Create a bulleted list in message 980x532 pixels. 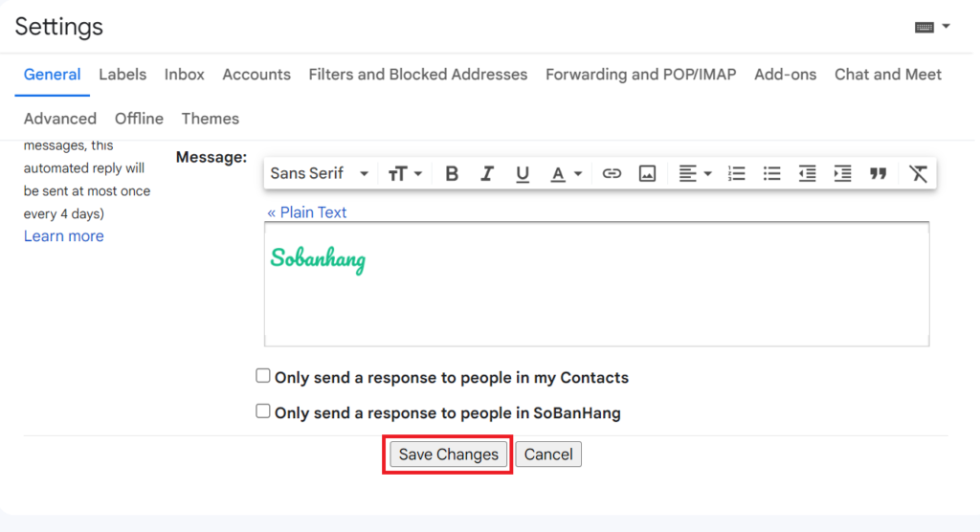pyautogui.click(x=772, y=174)
